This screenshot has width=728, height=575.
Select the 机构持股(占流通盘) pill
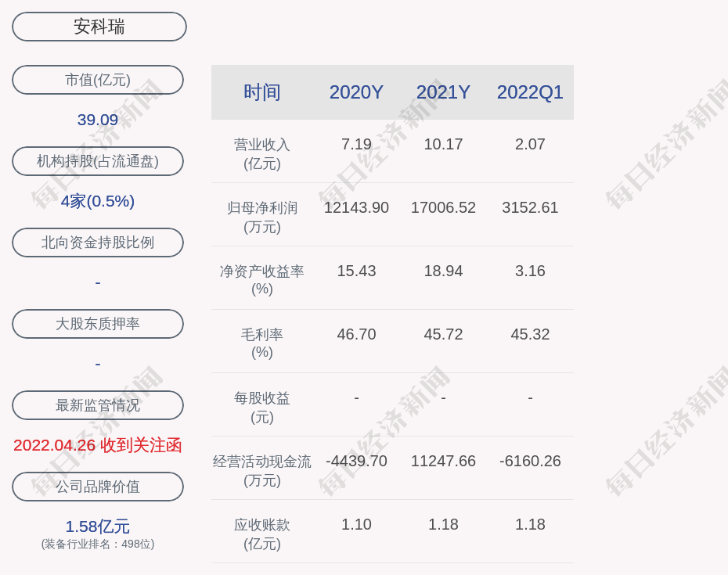pyautogui.click(x=98, y=161)
